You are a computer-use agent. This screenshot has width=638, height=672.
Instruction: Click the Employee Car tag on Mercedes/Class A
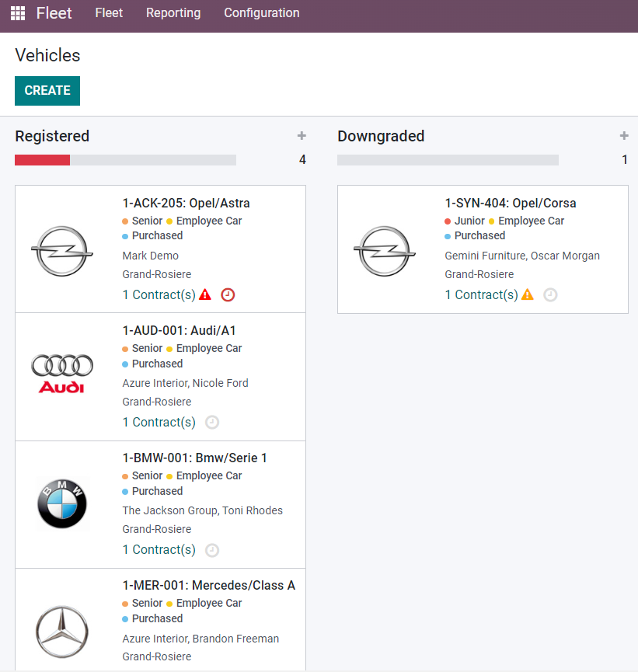[204, 603]
